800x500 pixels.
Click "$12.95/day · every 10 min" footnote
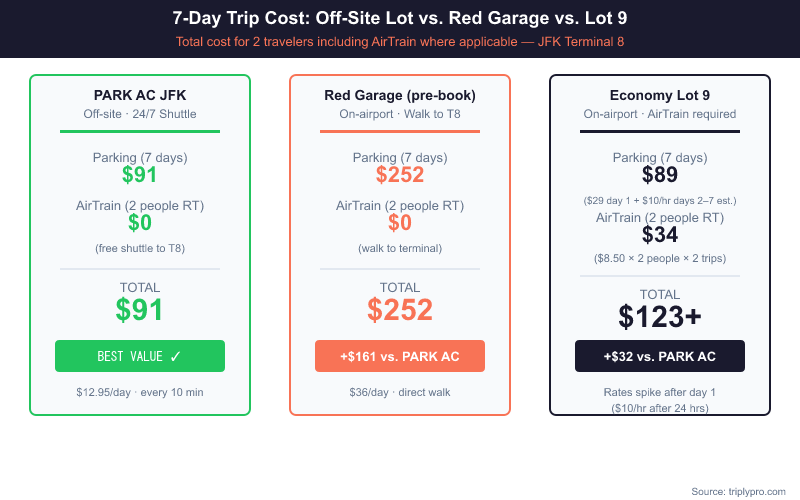[x=140, y=392]
